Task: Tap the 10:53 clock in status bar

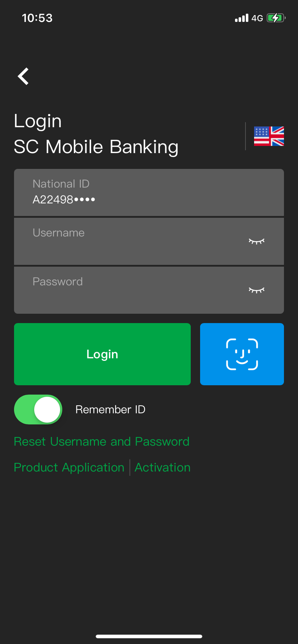Action: tap(37, 18)
